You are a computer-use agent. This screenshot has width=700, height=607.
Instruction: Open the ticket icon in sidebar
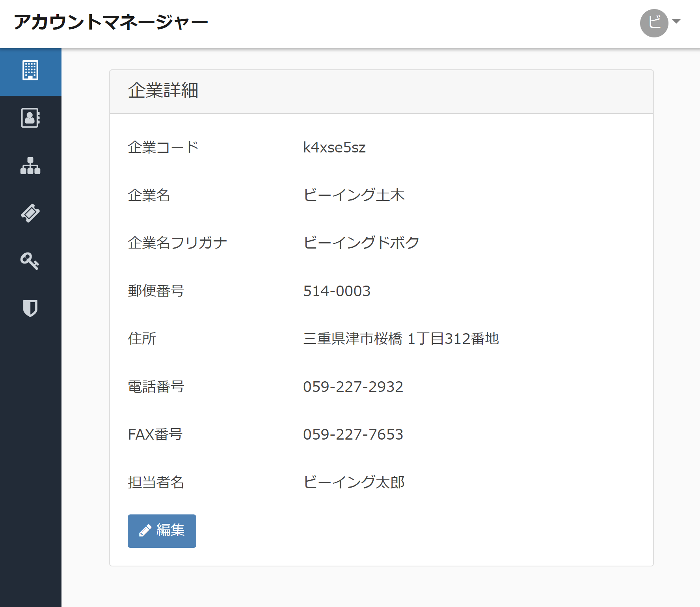point(30,213)
